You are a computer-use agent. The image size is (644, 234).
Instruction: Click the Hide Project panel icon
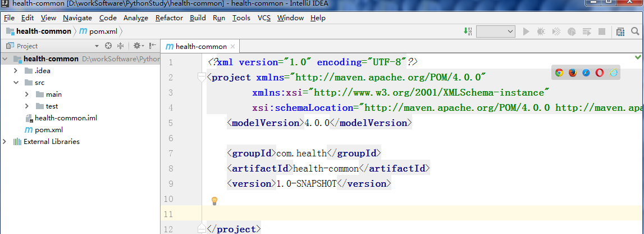pos(152,46)
